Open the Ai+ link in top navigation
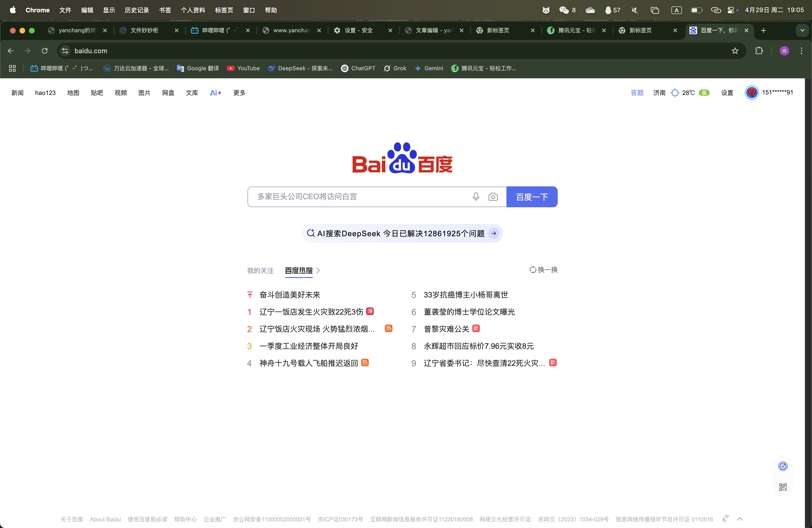The width and height of the screenshot is (812, 528). click(215, 93)
